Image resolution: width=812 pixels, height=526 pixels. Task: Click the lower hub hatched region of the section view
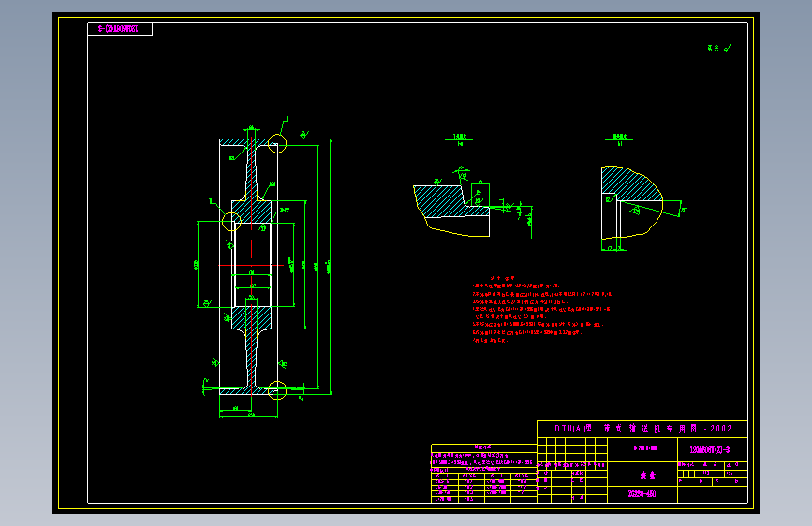pyautogui.click(x=252, y=317)
